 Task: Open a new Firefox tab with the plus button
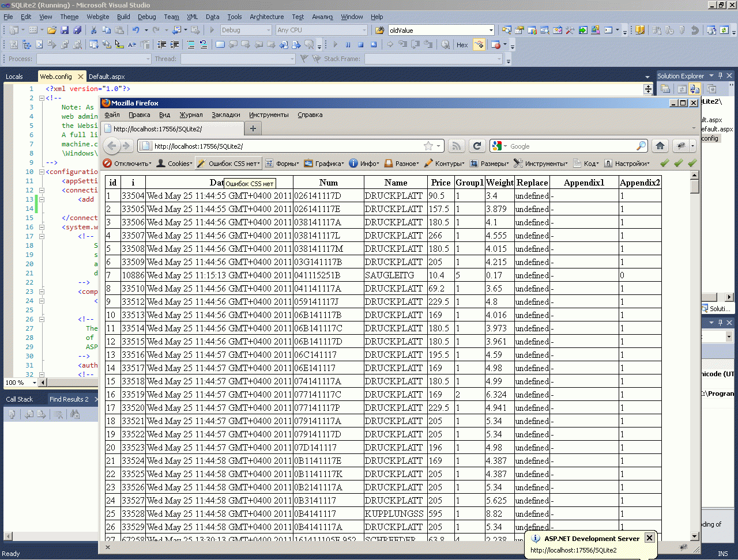(253, 128)
